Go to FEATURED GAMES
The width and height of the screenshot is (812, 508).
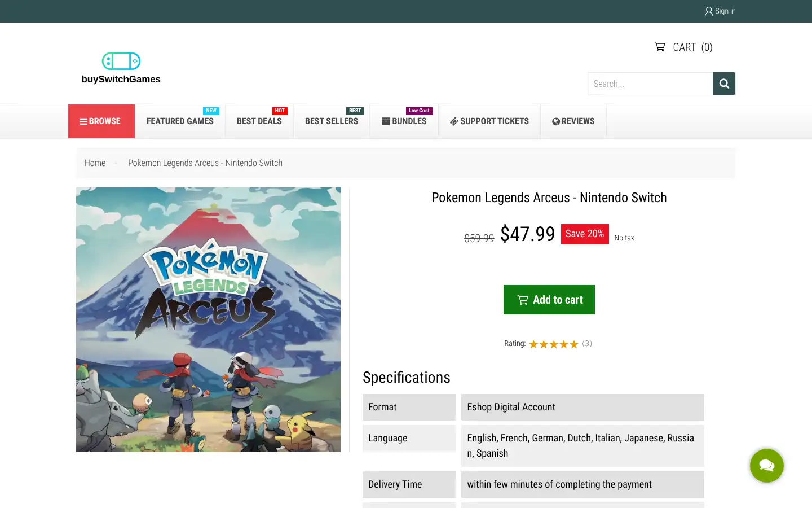[180, 121]
